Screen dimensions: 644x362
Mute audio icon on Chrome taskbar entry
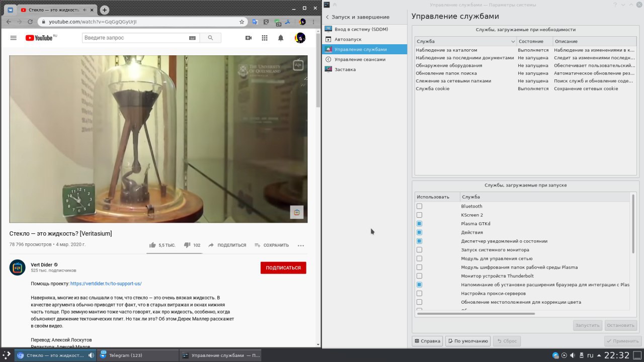pyautogui.click(x=91, y=355)
